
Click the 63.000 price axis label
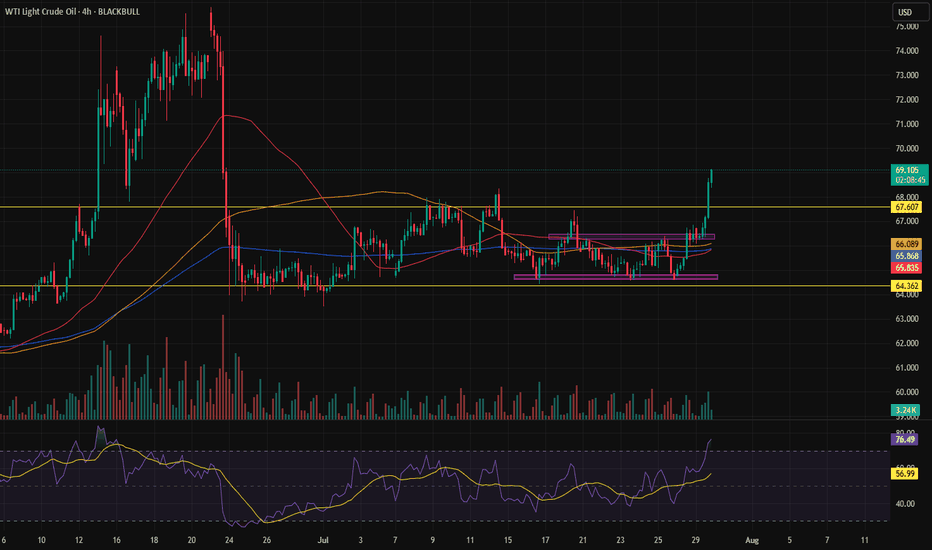tap(907, 319)
